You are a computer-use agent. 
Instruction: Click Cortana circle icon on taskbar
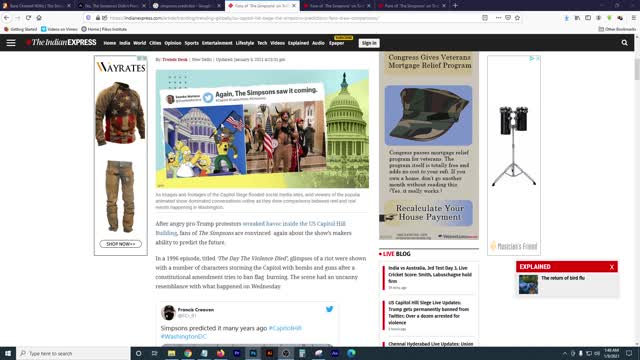[x=138, y=353]
